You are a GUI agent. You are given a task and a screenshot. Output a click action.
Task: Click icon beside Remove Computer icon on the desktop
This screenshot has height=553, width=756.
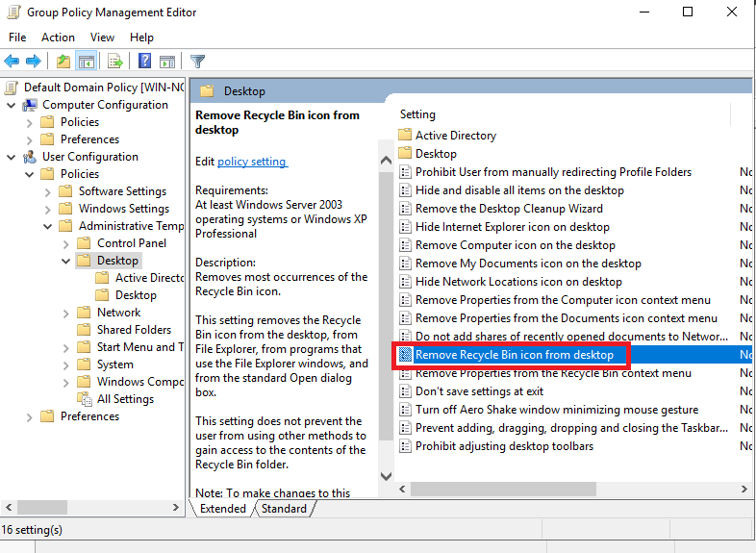pos(406,245)
